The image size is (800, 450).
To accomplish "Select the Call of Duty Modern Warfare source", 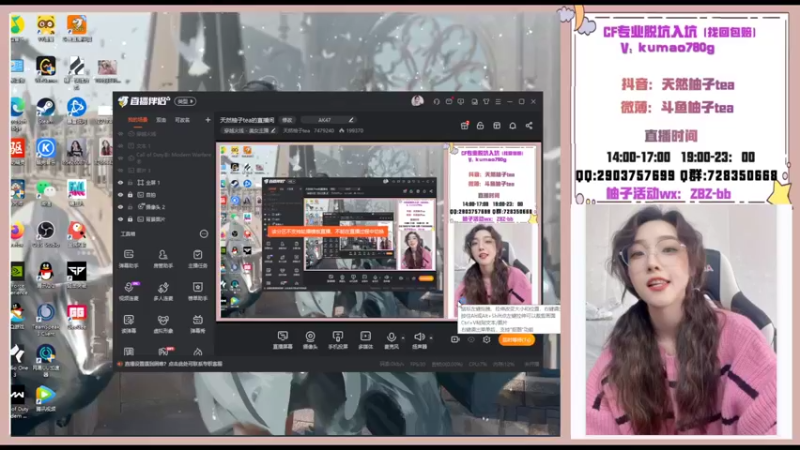I will [173, 156].
